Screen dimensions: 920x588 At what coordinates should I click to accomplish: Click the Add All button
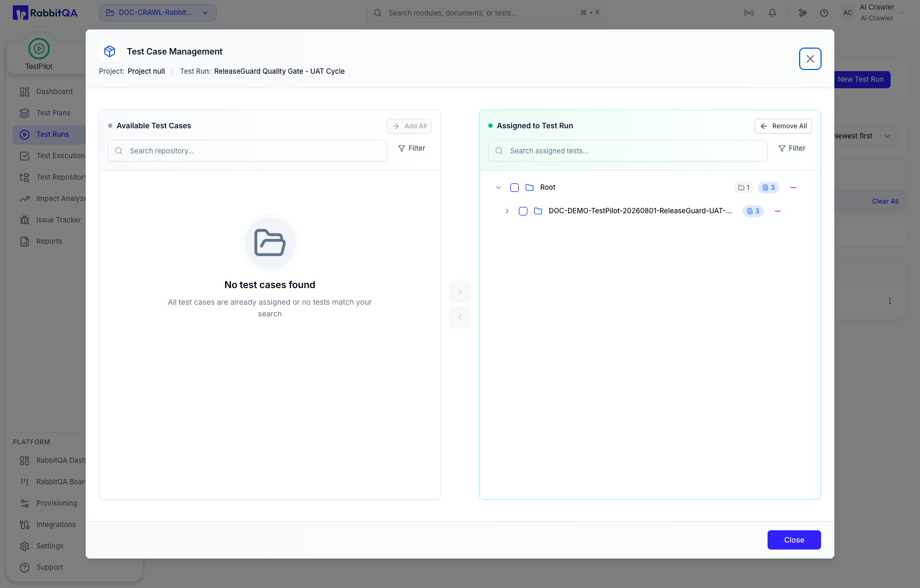(409, 126)
